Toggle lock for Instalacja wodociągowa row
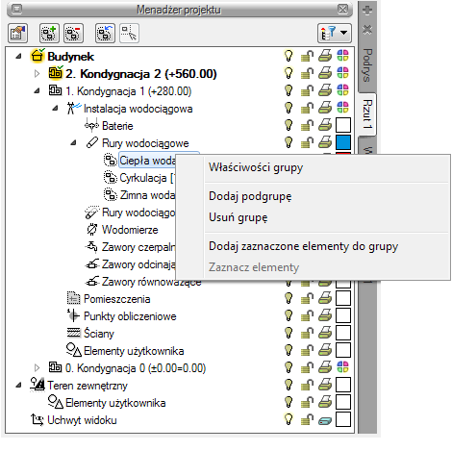Image resolution: width=452 pixels, height=476 pixels. [x=307, y=108]
